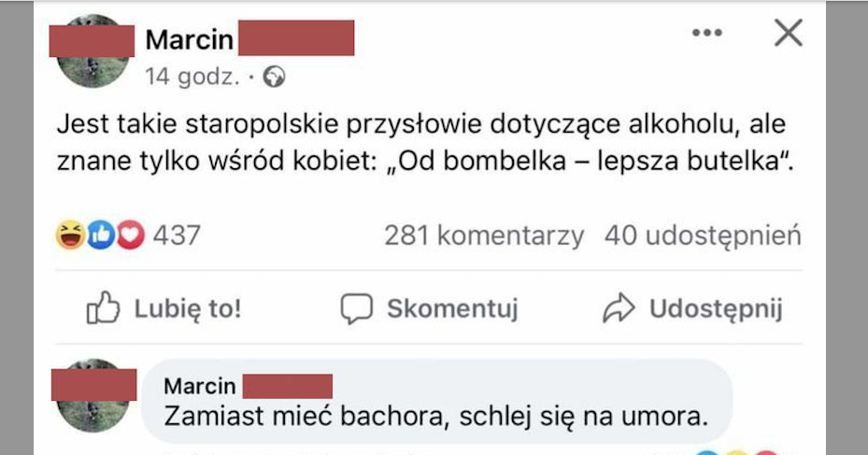View the 437 reactions count list
Image resolution: width=868 pixels, height=455 pixels.
pos(177,235)
